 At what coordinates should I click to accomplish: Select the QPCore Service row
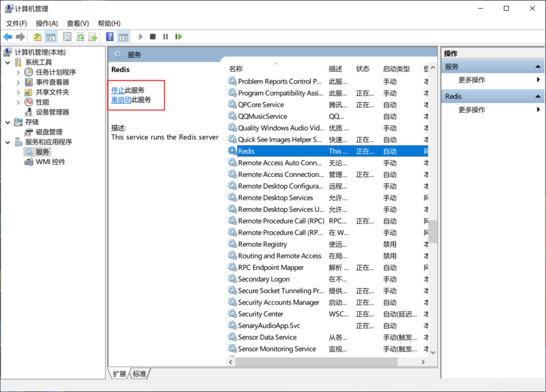click(x=328, y=105)
